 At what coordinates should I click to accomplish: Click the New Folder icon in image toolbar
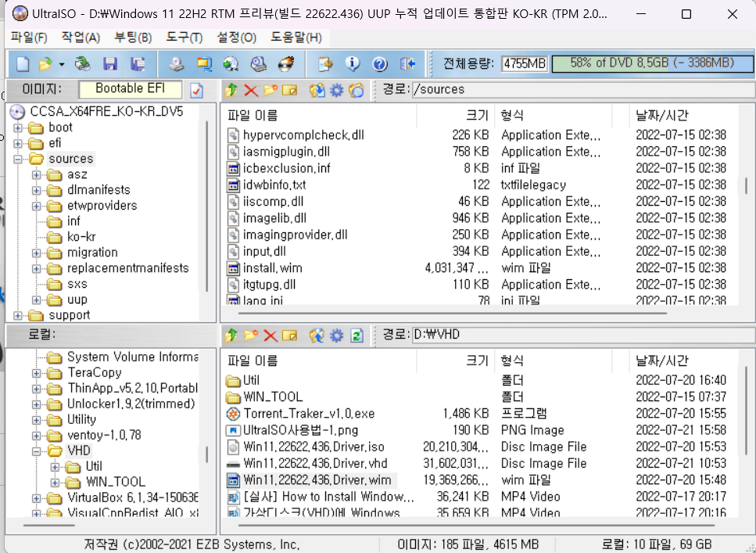tap(271, 90)
